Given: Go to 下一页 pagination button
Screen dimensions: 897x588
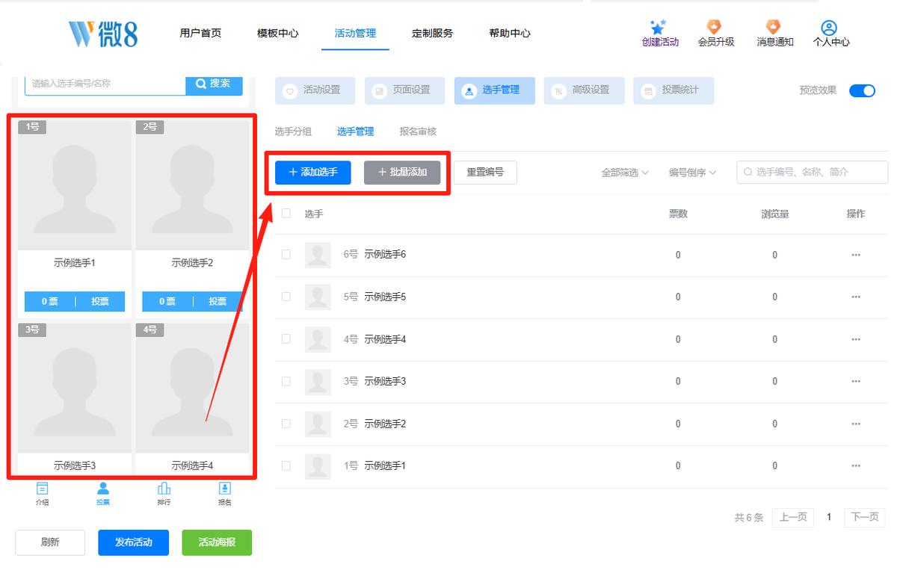Looking at the screenshot, I should coord(865,517).
